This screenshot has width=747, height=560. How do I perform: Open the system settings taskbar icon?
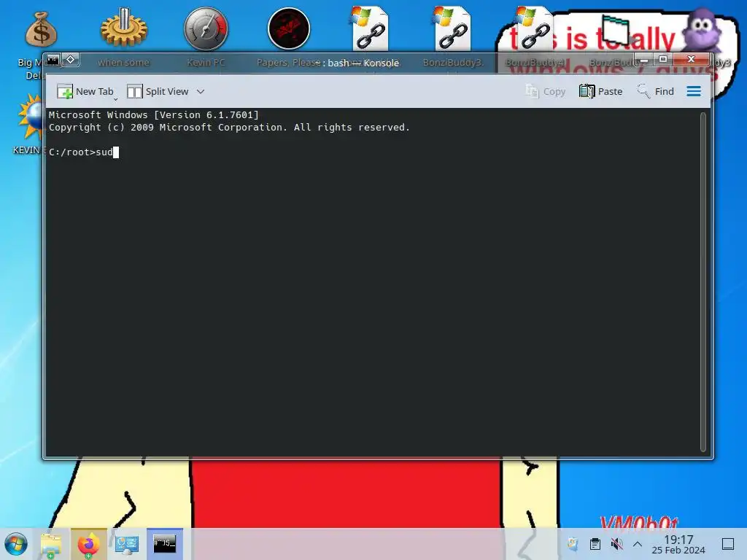tap(127, 544)
